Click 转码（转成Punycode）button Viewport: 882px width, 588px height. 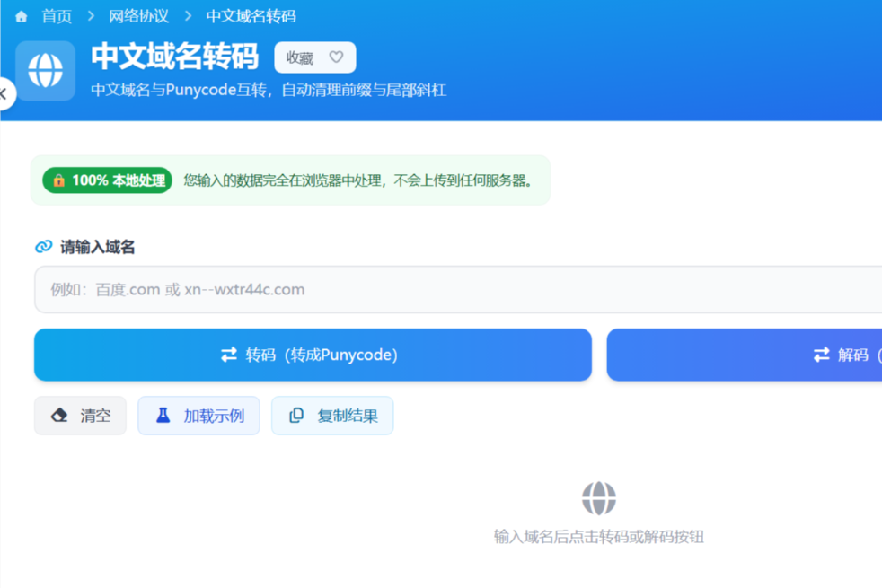click(x=313, y=355)
